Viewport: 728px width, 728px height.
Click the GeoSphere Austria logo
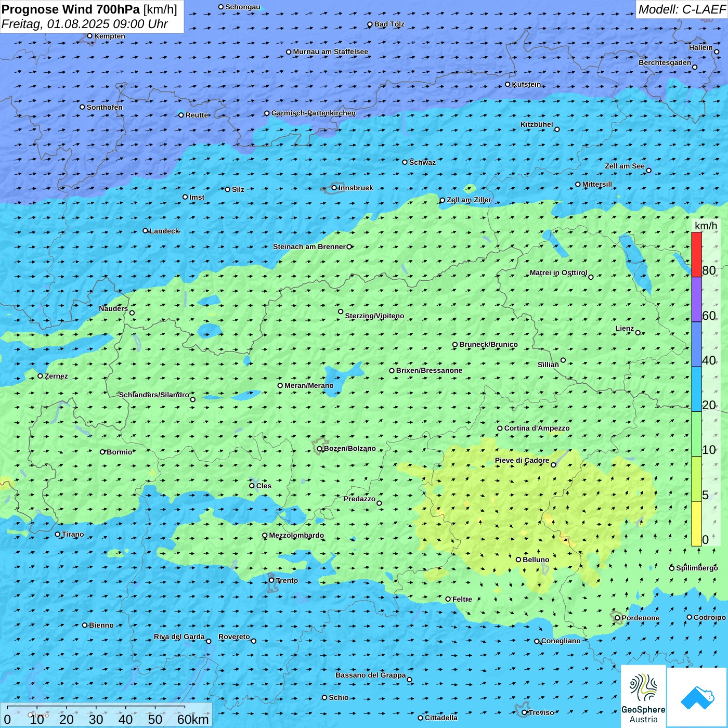(x=643, y=697)
